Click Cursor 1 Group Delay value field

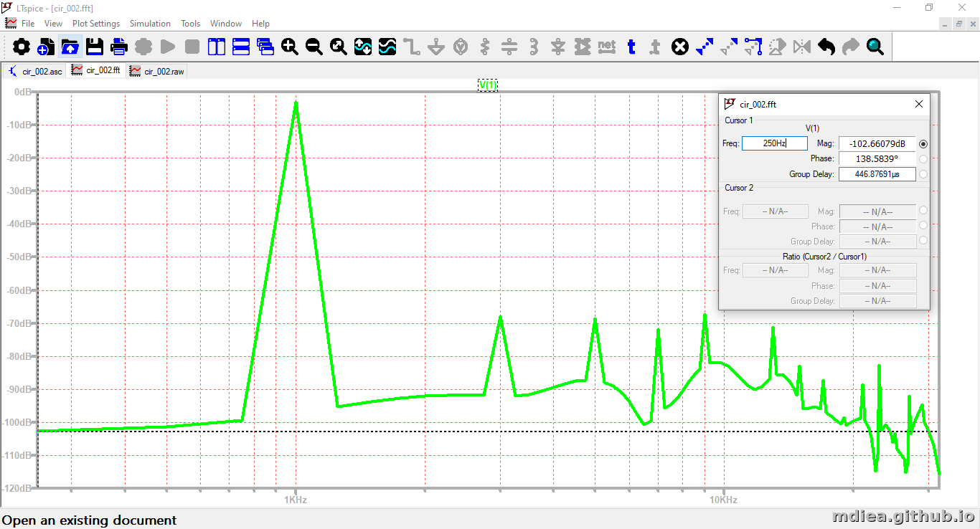click(877, 174)
